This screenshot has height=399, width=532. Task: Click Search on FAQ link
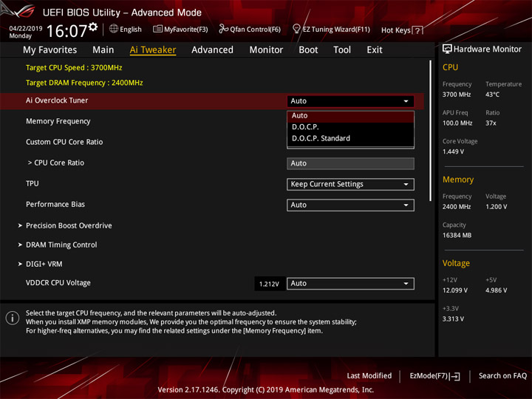(502, 376)
